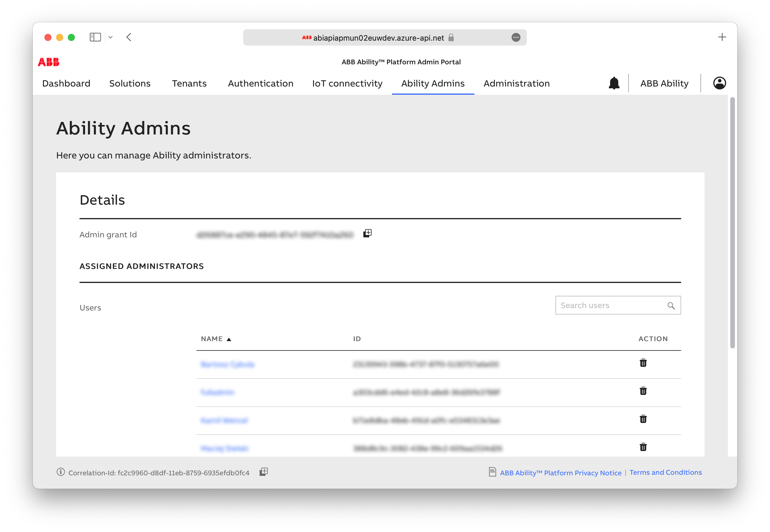The height and width of the screenshot is (532, 770).
Task: Open the Solutions tab
Action: pos(130,83)
